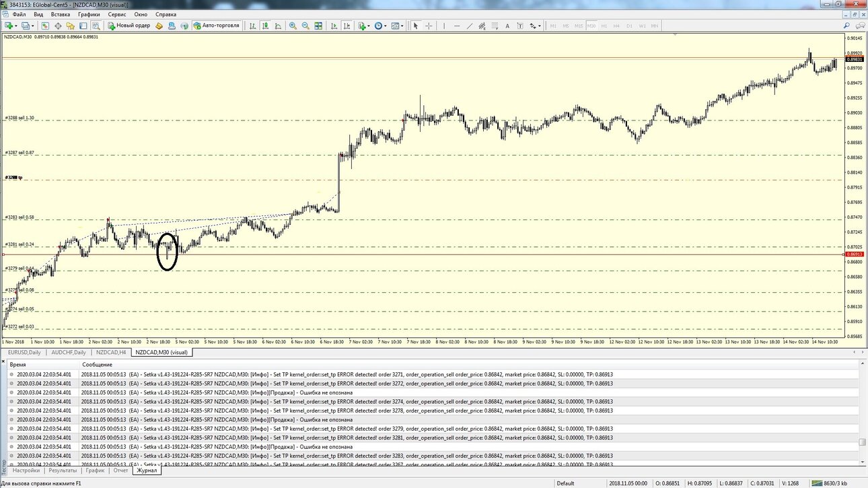This screenshot has height=488, width=868.
Task: Sort journal by the Время column header
Action: click(42, 364)
